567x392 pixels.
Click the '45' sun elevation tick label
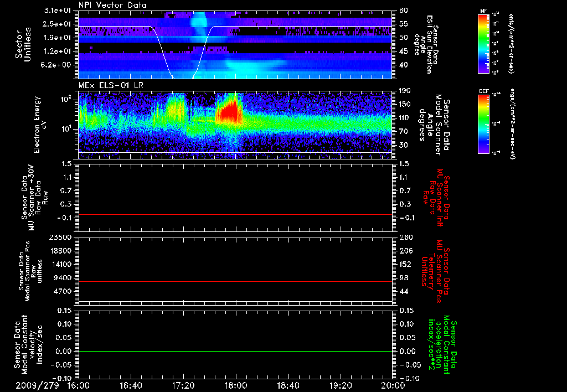pos(404,51)
